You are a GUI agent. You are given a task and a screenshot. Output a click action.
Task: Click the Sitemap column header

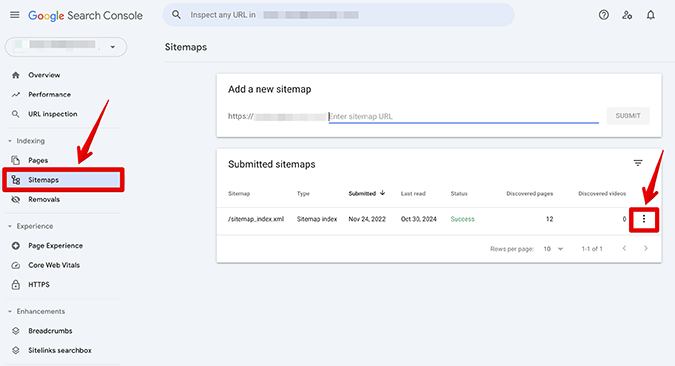[x=239, y=194]
